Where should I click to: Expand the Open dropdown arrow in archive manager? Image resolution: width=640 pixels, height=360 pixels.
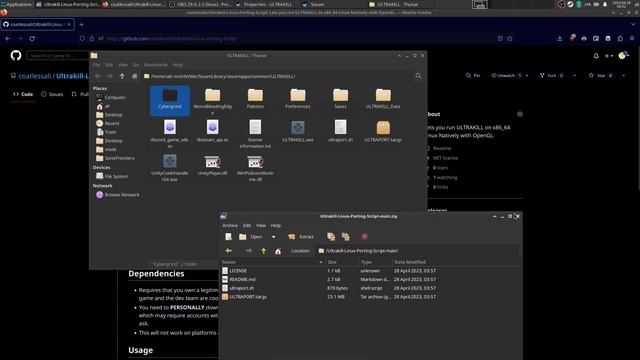[273, 237]
